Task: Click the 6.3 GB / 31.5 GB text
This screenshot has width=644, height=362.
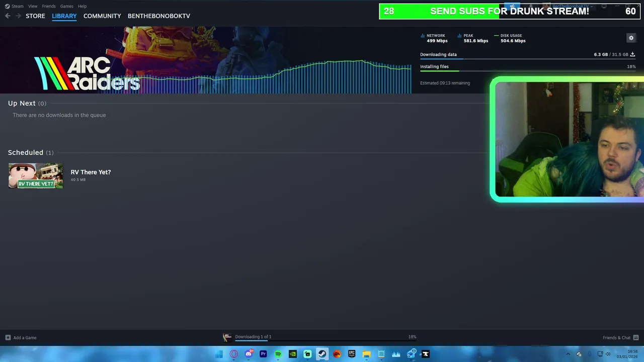Action: pos(611,54)
